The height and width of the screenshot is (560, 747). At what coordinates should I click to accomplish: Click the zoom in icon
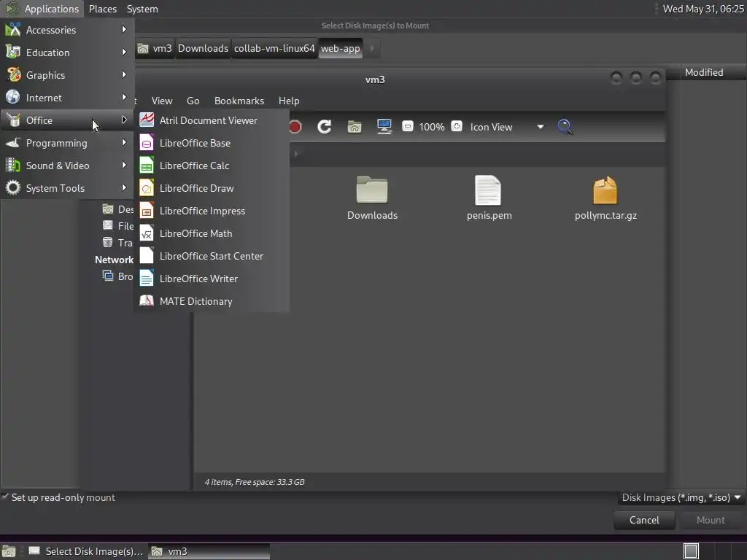click(457, 126)
